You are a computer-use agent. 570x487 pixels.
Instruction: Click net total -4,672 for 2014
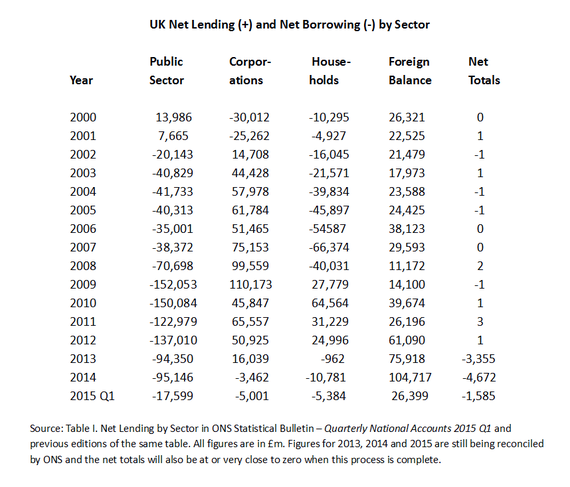coord(479,378)
